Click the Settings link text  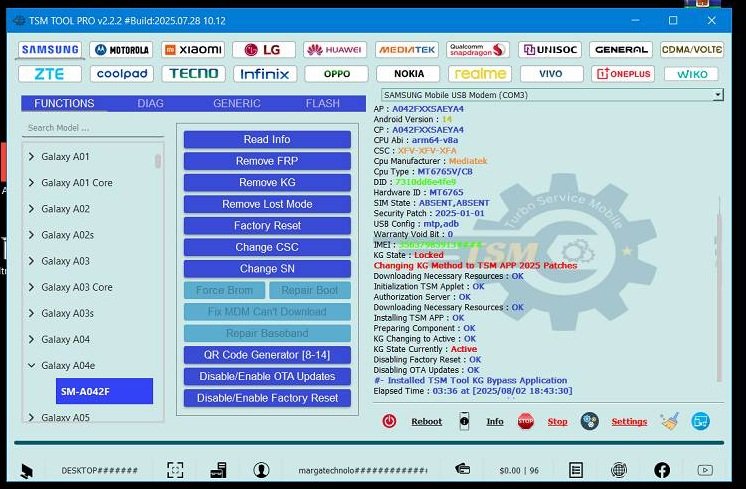tap(629, 421)
